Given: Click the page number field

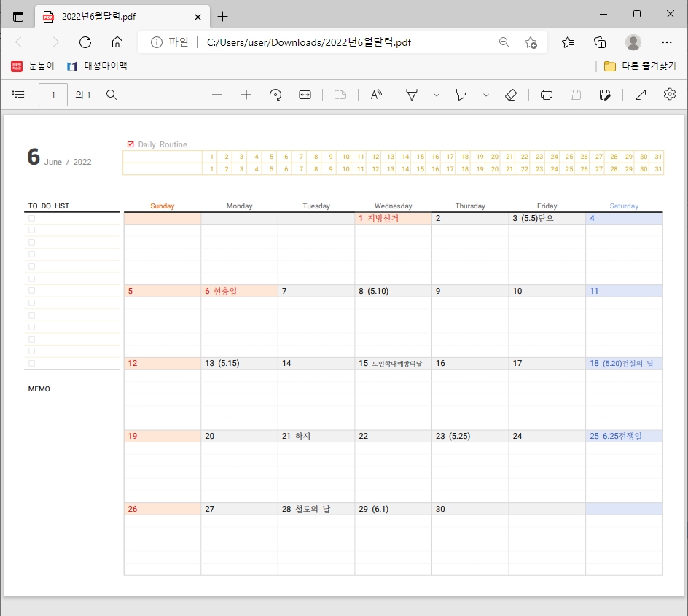Looking at the screenshot, I should coord(53,95).
